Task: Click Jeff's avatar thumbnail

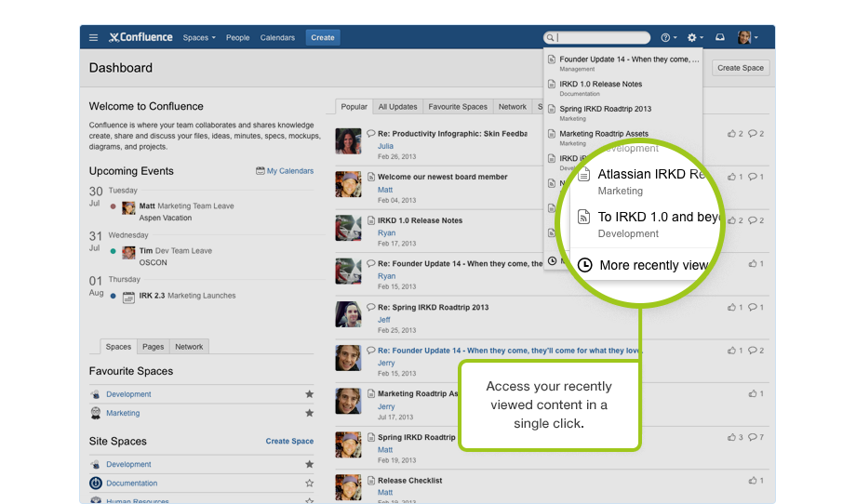Action: [x=348, y=314]
